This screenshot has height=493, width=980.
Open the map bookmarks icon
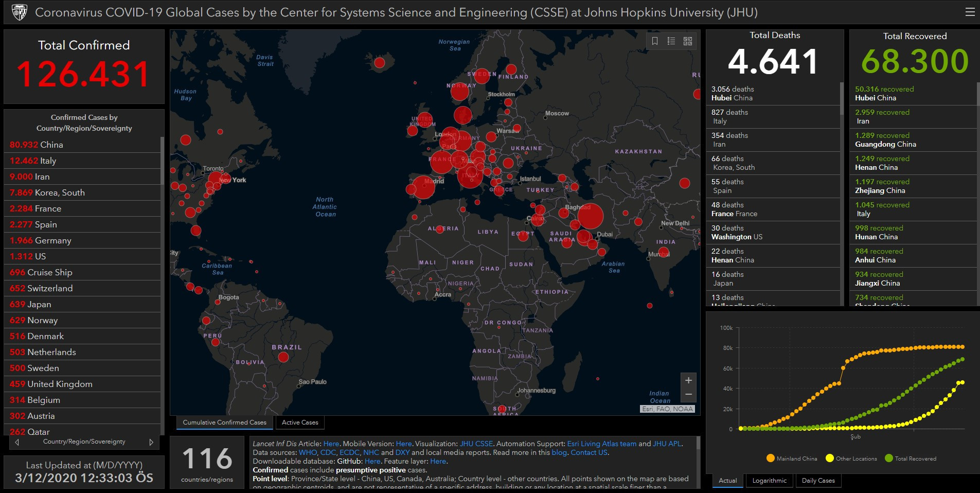click(655, 41)
